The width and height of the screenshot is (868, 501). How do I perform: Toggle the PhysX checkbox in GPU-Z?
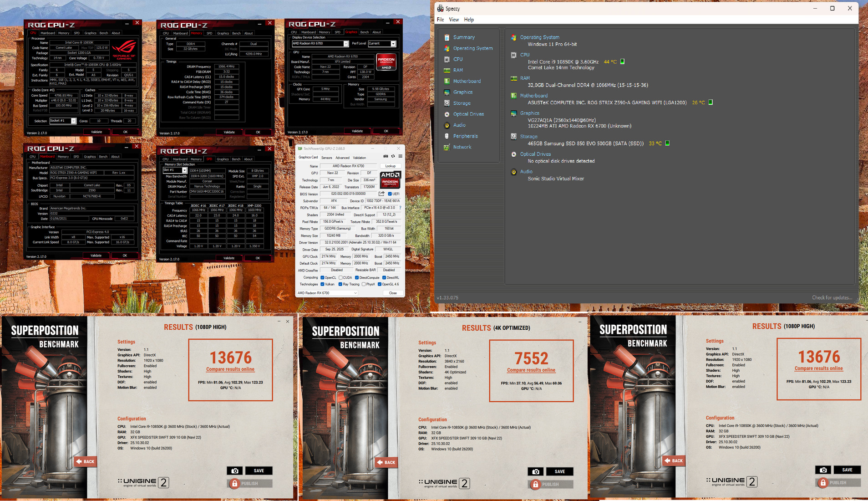point(364,284)
